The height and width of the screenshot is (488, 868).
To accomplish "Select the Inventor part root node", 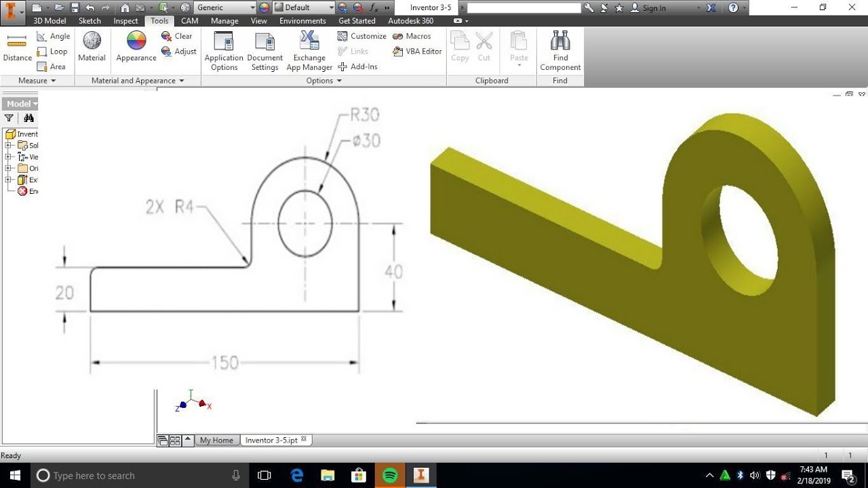I will [22, 134].
